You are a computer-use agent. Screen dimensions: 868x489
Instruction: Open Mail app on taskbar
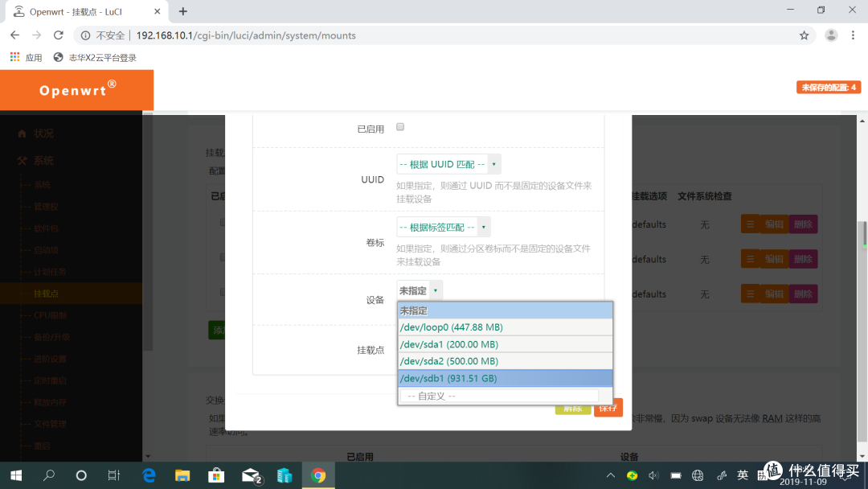click(x=252, y=475)
